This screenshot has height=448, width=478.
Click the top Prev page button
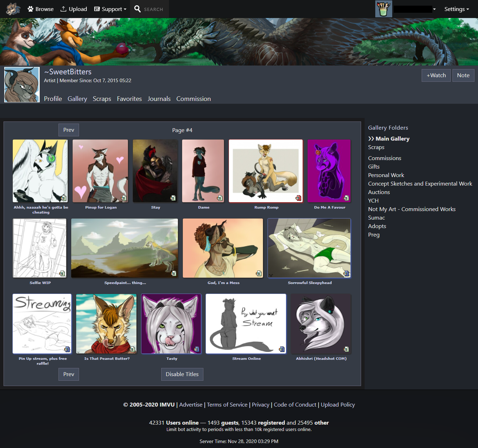coord(69,130)
